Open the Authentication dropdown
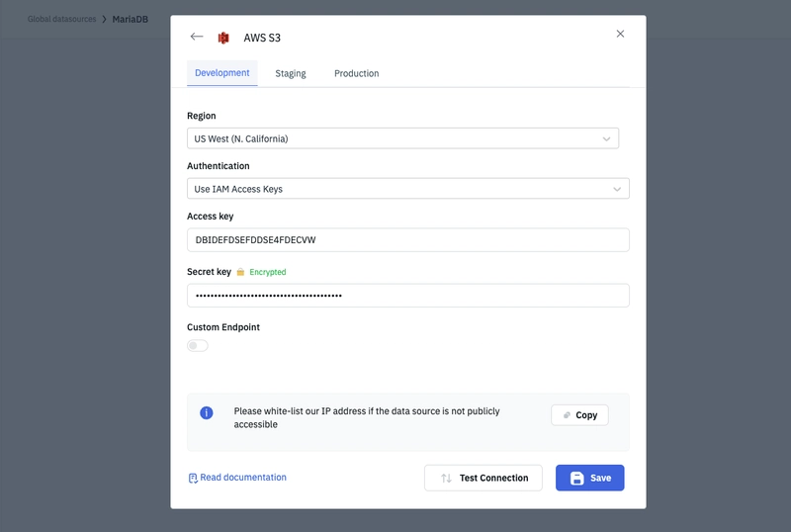Image resolution: width=791 pixels, height=532 pixels. pyautogui.click(x=408, y=189)
